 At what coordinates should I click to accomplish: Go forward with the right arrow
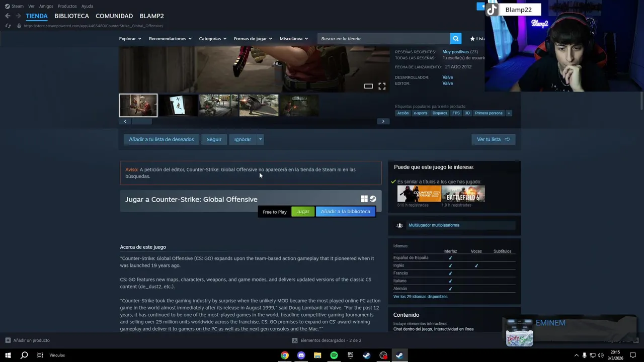pyautogui.click(x=18, y=16)
